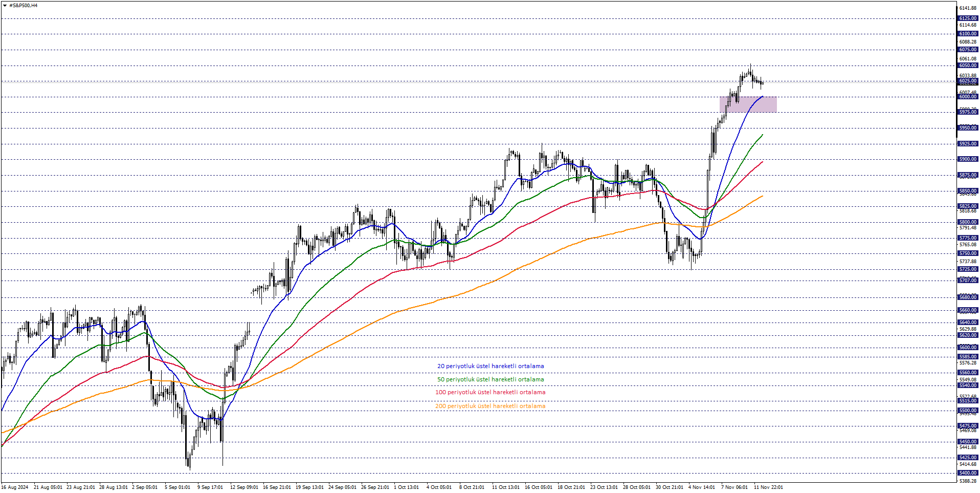Click the 5400.00 price level label

968,473
